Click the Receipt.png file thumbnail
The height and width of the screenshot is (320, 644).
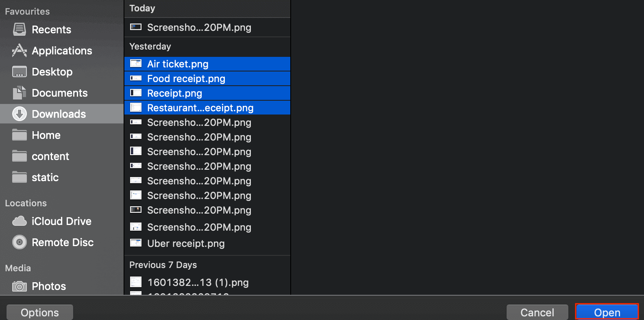[x=136, y=93]
